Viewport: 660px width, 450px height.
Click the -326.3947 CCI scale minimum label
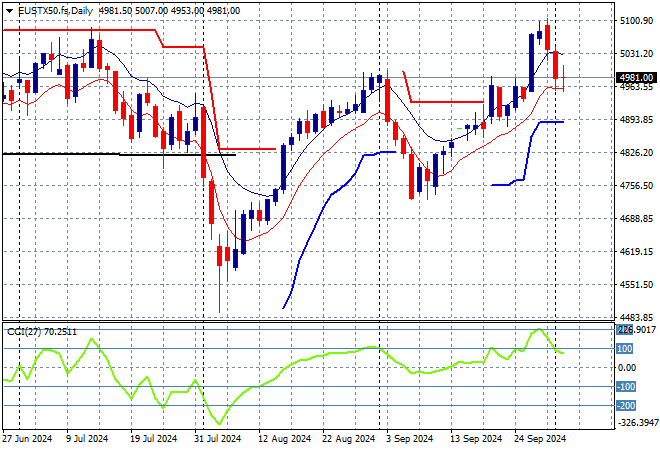(634, 422)
